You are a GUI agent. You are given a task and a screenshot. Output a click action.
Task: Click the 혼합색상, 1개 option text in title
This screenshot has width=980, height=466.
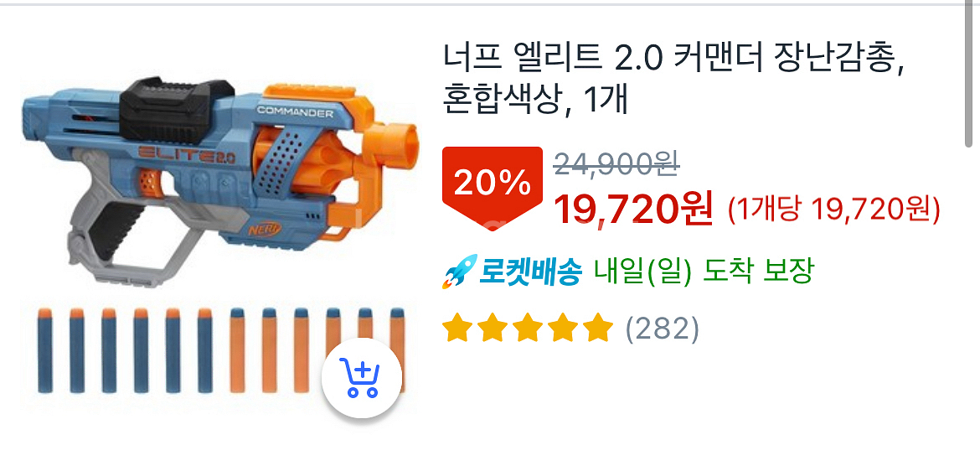[535, 101]
